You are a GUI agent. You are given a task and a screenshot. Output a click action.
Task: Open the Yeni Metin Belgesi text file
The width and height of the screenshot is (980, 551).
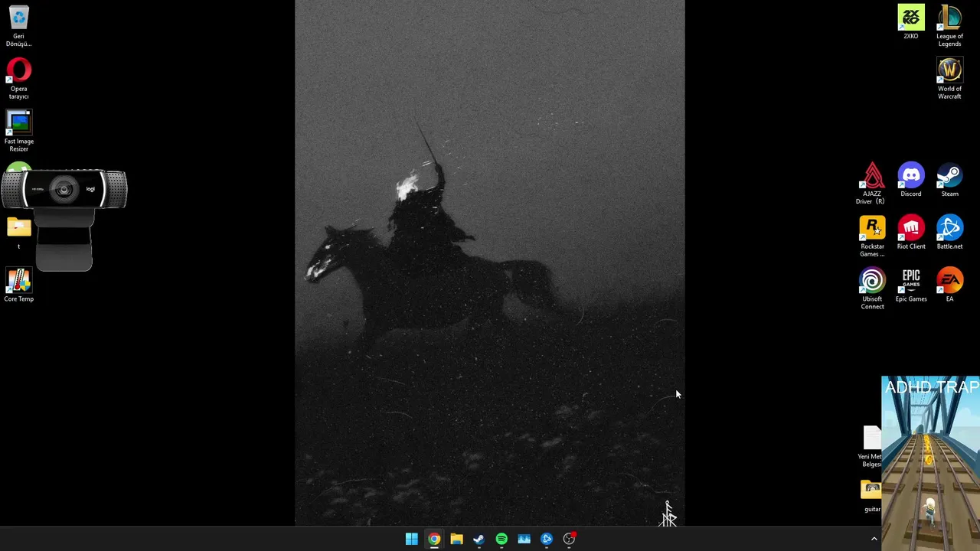(x=870, y=447)
